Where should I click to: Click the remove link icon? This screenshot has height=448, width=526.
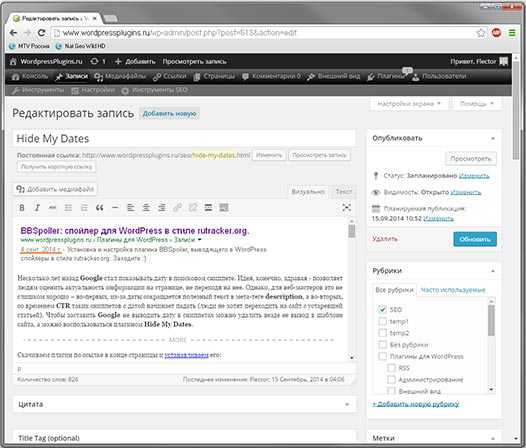193,208
